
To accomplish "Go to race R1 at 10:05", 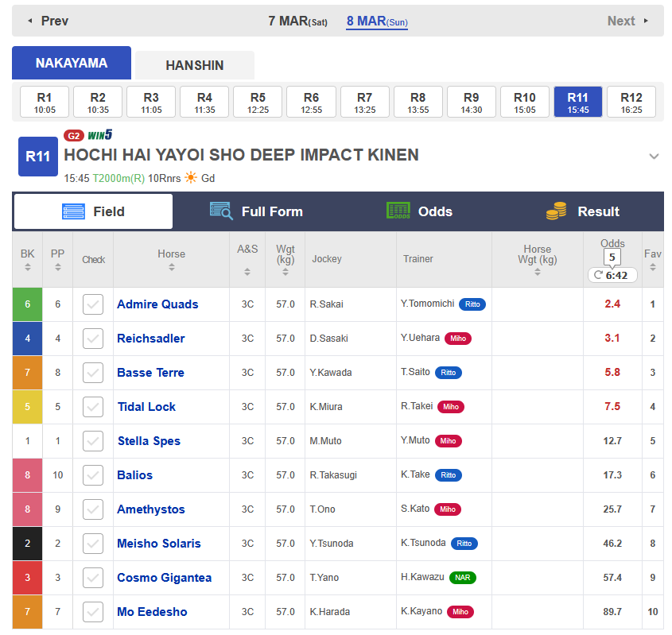I will 45,102.
